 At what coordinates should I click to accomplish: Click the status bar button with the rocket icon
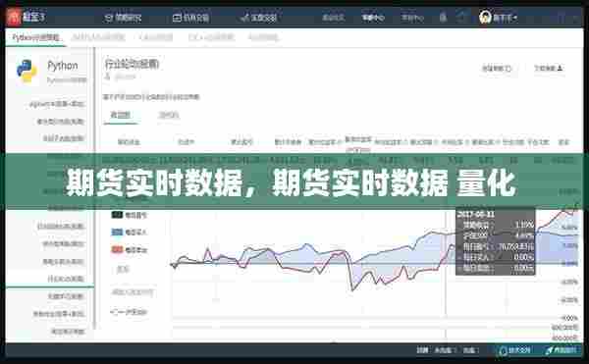[x=561, y=350]
